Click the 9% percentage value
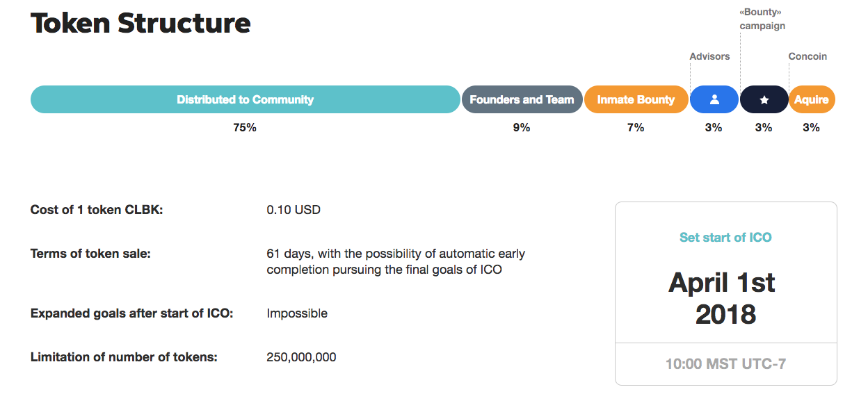Viewport: 868px width, 394px height. (x=522, y=128)
